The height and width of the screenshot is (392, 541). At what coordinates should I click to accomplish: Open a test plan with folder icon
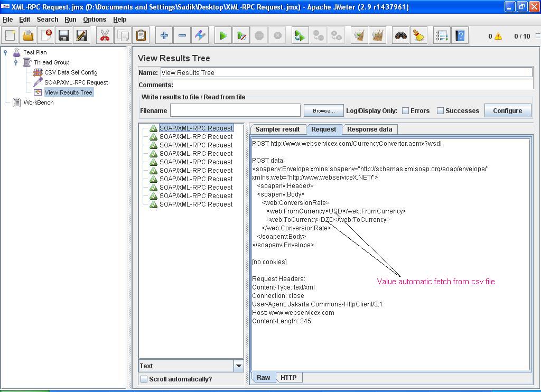click(29, 35)
